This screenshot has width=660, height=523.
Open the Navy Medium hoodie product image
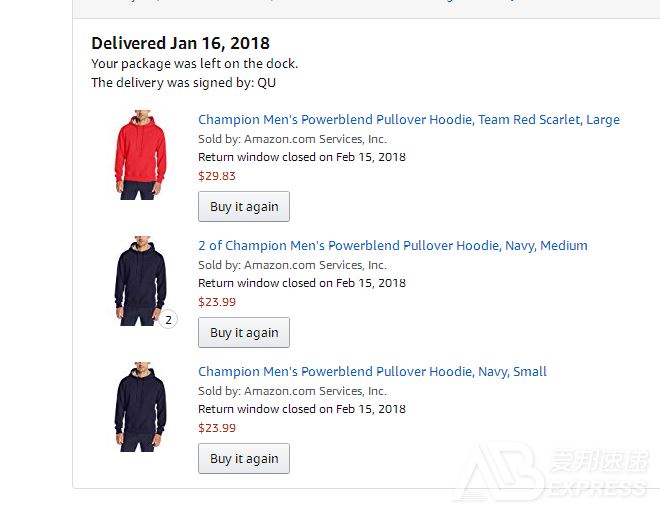point(140,281)
